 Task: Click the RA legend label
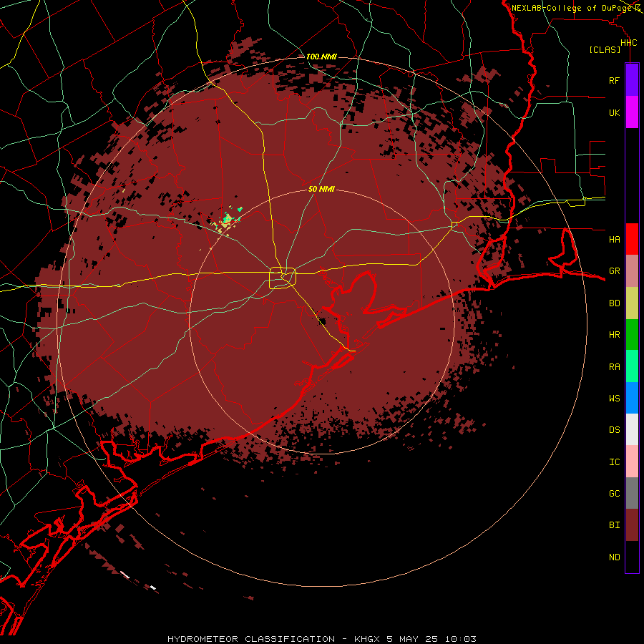(614, 367)
